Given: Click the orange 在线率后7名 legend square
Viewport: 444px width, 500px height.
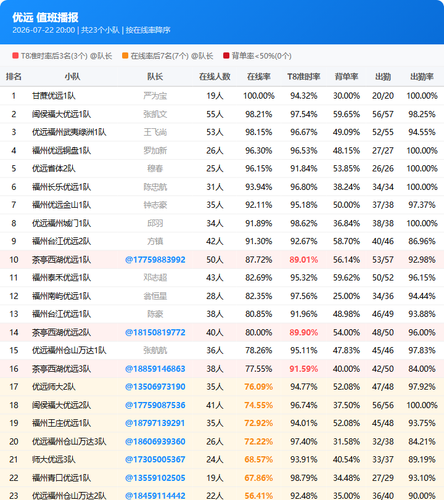Looking at the screenshot, I should point(125,56).
